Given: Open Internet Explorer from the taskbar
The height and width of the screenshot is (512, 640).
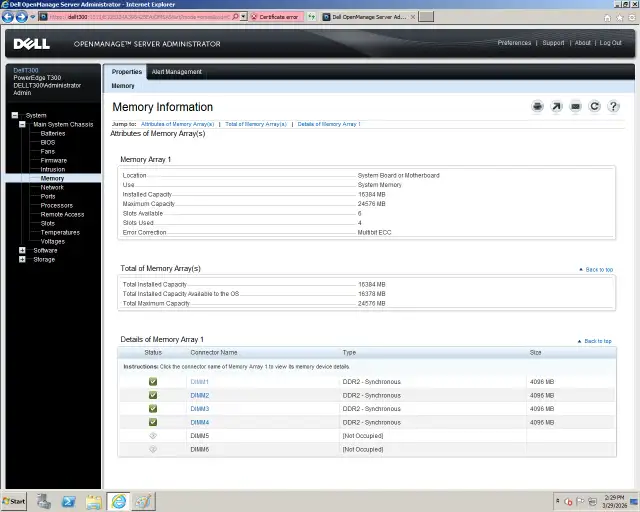Looking at the screenshot, I should 118,501.
